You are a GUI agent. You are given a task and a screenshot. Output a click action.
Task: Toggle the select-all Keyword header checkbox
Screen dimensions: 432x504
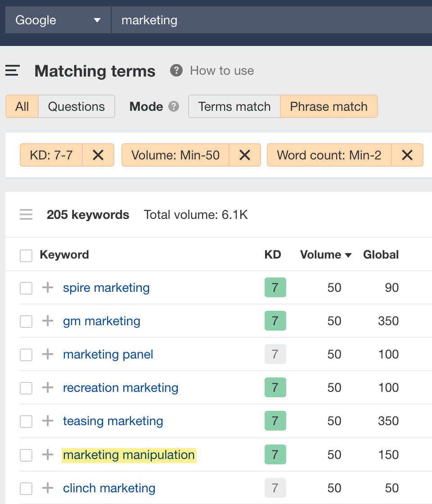click(x=26, y=255)
